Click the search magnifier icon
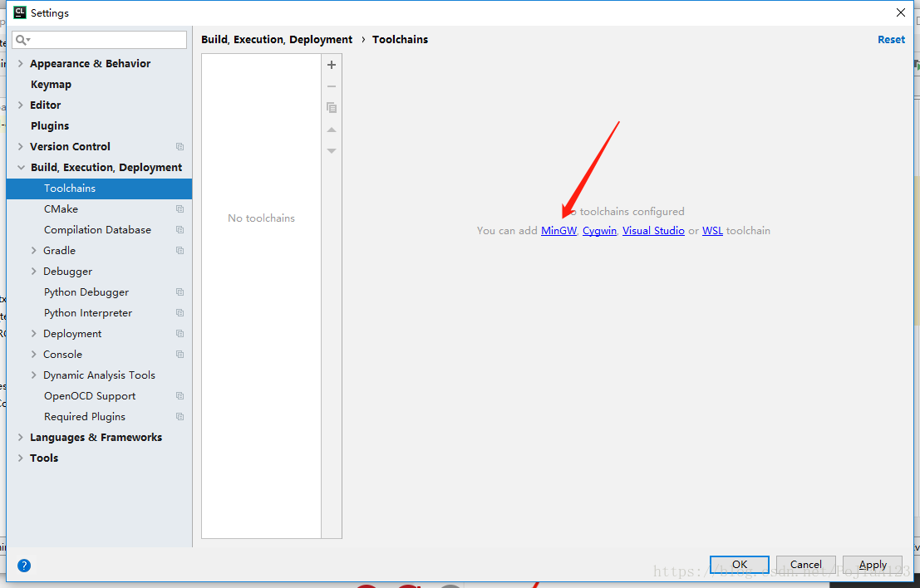This screenshot has width=920, height=588. point(22,40)
